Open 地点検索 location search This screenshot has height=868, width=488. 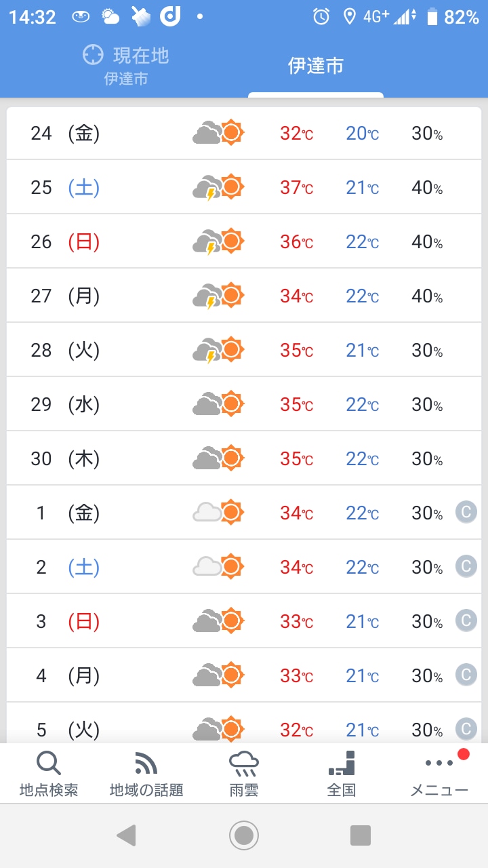[x=49, y=773]
